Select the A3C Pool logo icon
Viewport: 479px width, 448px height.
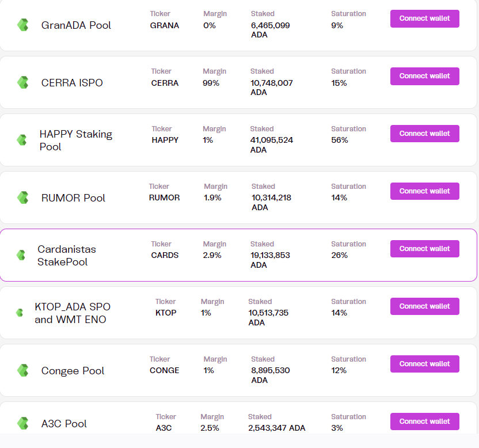pyautogui.click(x=23, y=424)
